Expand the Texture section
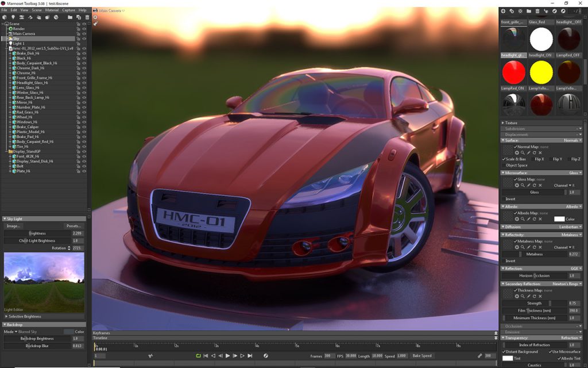The height and width of the screenshot is (368, 588). 503,122
